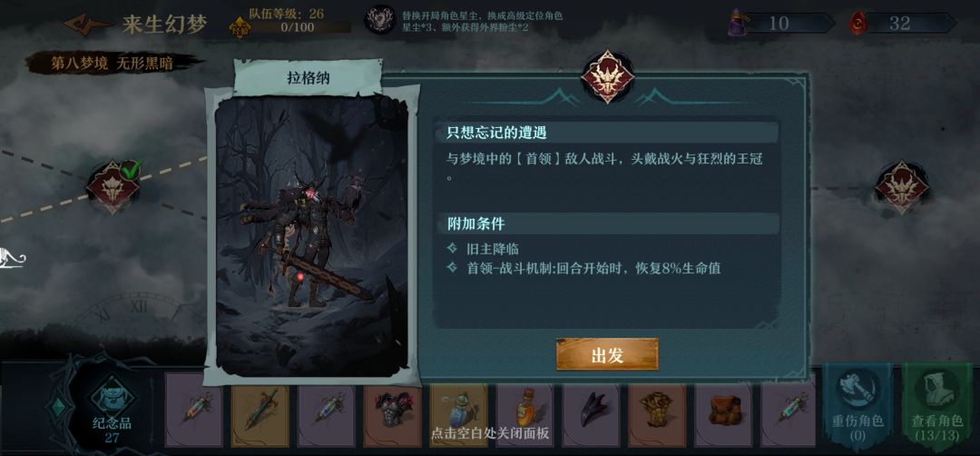Tap the back arrow beside 来生幻梦
This screenshot has height=456, width=980.
[87, 25]
